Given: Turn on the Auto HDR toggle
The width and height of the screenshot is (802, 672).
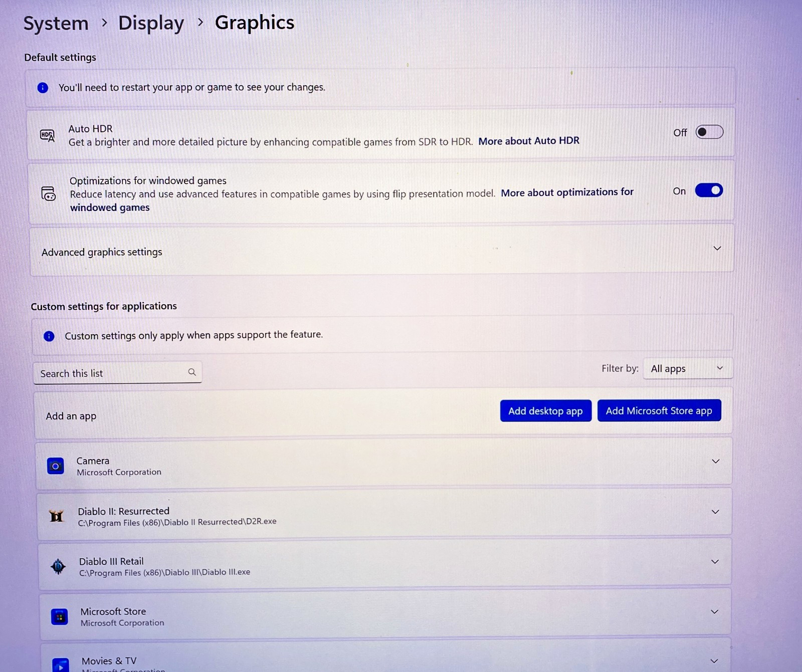Looking at the screenshot, I should [x=709, y=132].
